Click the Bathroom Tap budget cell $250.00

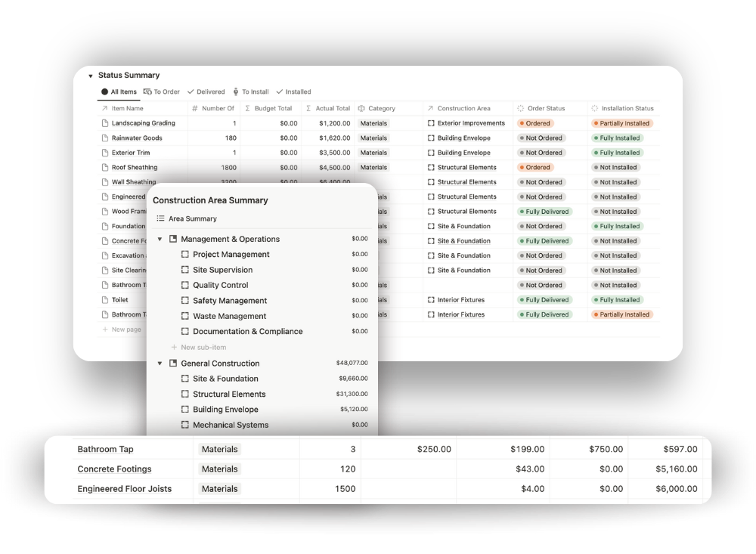[x=434, y=449]
